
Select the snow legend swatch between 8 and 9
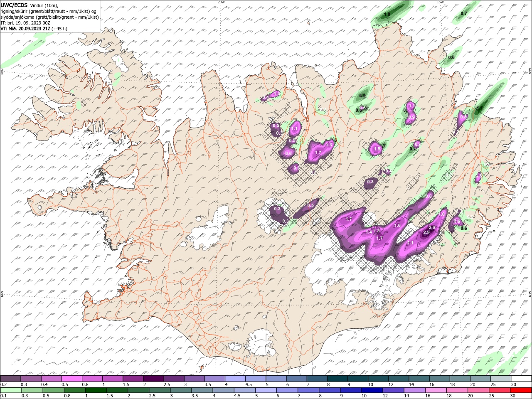click(x=337, y=379)
